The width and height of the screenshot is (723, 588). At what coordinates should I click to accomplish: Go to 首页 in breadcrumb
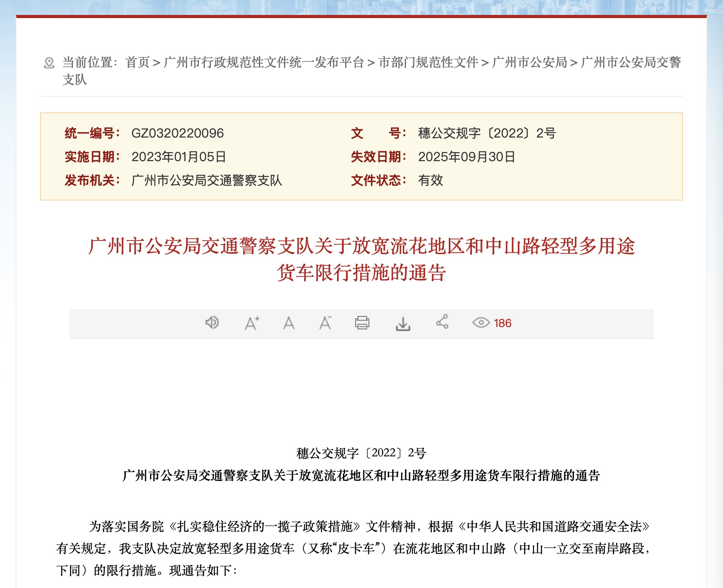point(138,62)
